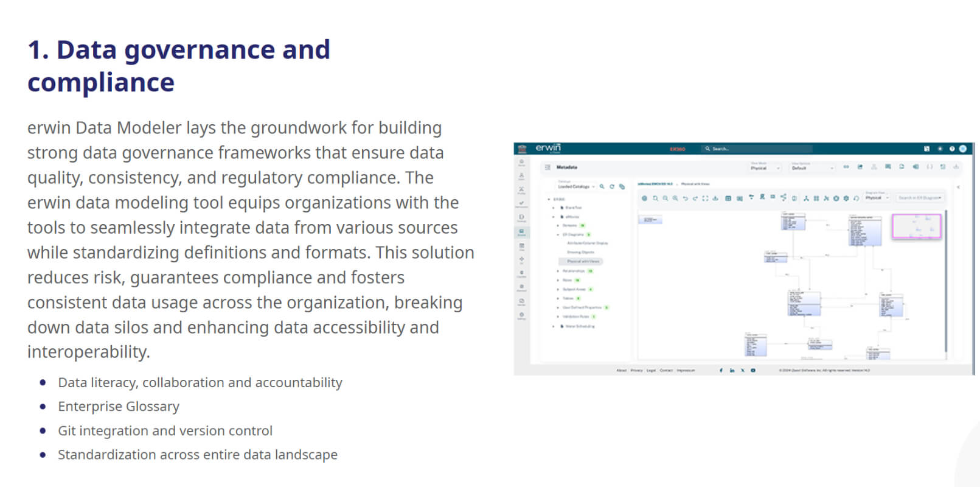Image resolution: width=980 pixels, height=487 pixels.
Task: Click the heading "1. Data governance and compliance"
Action: pos(179,66)
